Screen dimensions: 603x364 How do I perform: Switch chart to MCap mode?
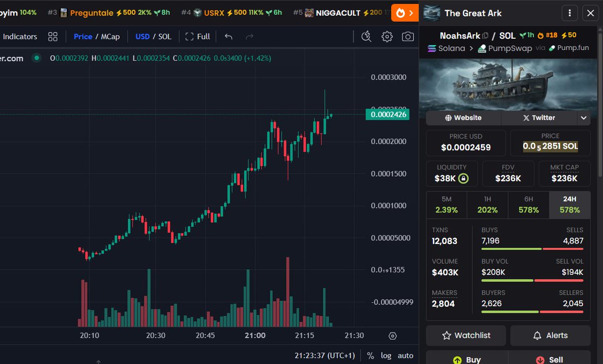(110, 37)
